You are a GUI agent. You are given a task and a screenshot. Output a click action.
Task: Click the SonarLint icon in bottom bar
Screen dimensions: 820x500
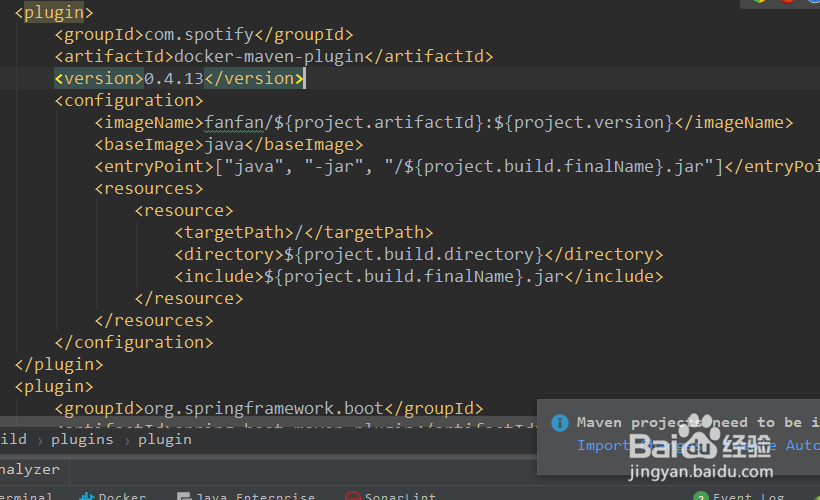[352, 496]
